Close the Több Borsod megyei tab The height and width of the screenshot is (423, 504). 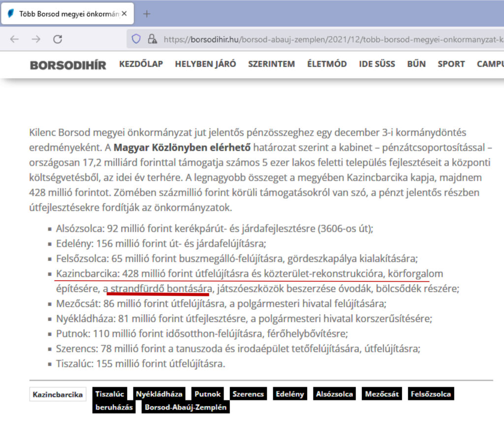[x=124, y=14]
